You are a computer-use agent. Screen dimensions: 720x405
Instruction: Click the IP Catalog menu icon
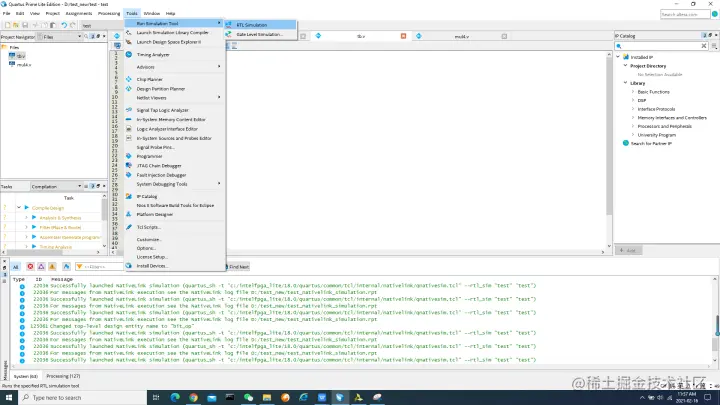point(129,196)
